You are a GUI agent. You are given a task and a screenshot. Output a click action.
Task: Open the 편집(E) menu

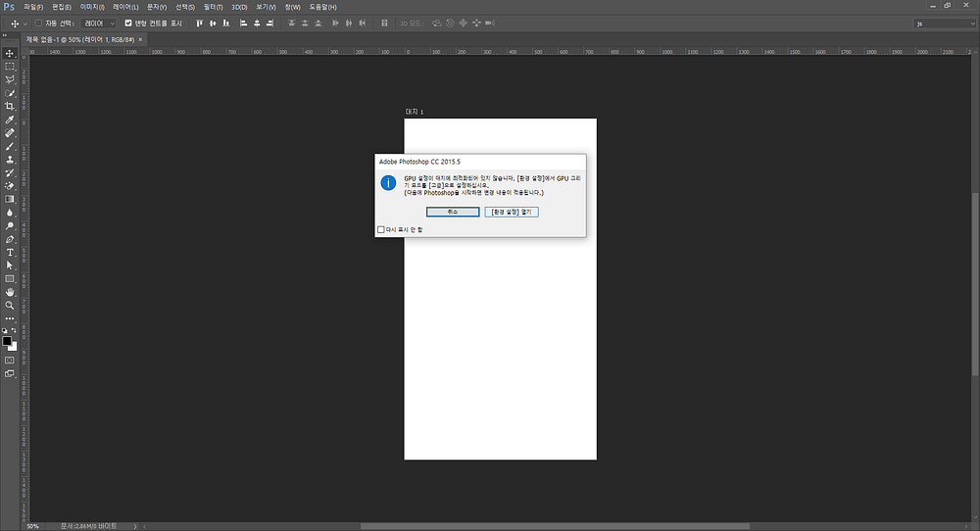tap(61, 7)
